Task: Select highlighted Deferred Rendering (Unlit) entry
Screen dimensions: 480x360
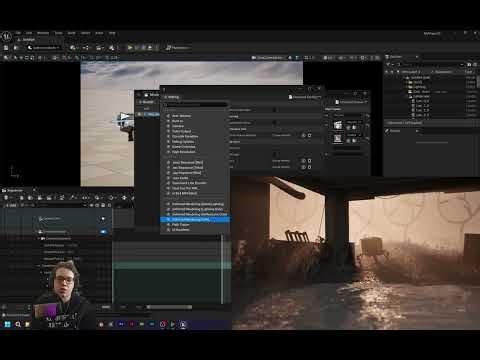Action: 195,219
